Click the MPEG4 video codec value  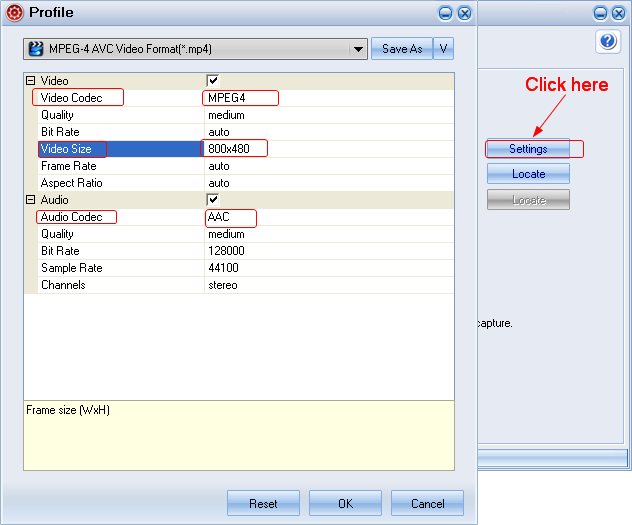tap(227, 98)
